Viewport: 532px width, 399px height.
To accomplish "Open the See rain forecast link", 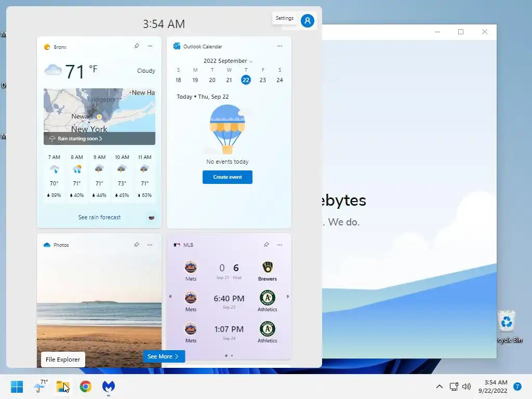I will pyautogui.click(x=99, y=217).
